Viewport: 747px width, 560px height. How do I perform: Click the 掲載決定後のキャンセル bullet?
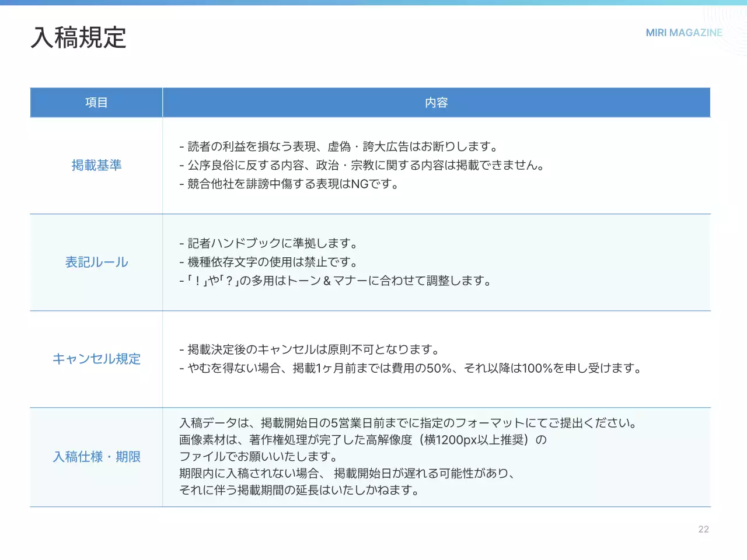click(x=310, y=349)
